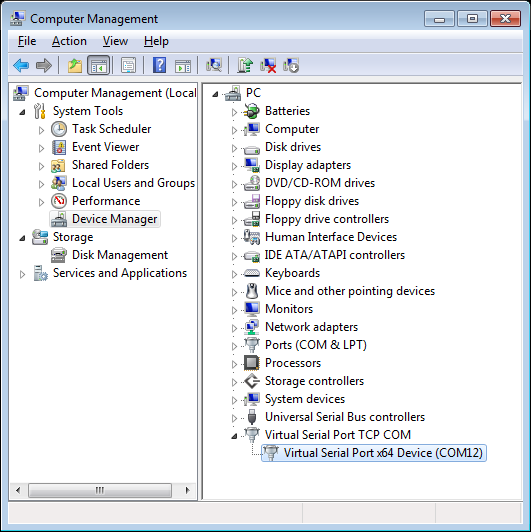The image size is (531, 532).
Task: Click the Uninstall device red X icon
Action: point(268,65)
